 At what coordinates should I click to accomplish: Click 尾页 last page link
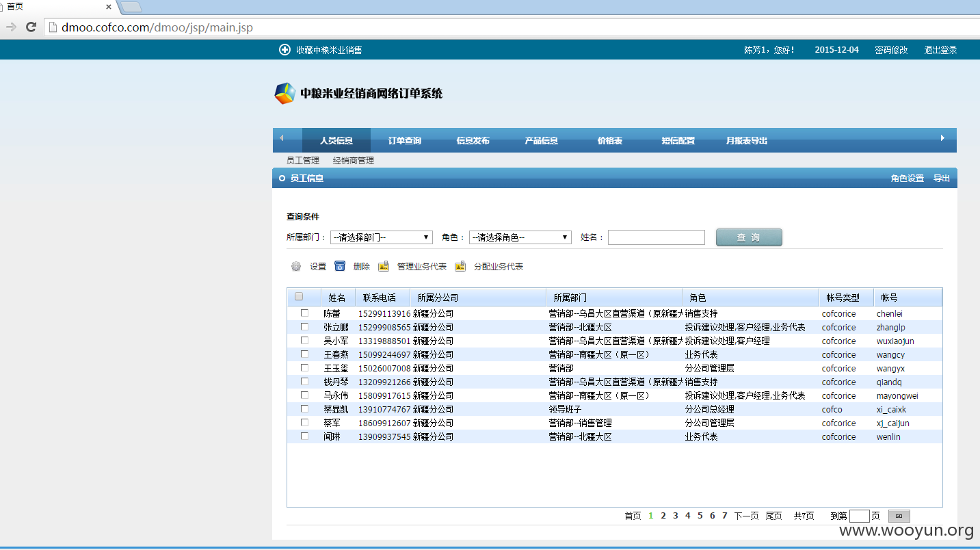click(x=773, y=516)
